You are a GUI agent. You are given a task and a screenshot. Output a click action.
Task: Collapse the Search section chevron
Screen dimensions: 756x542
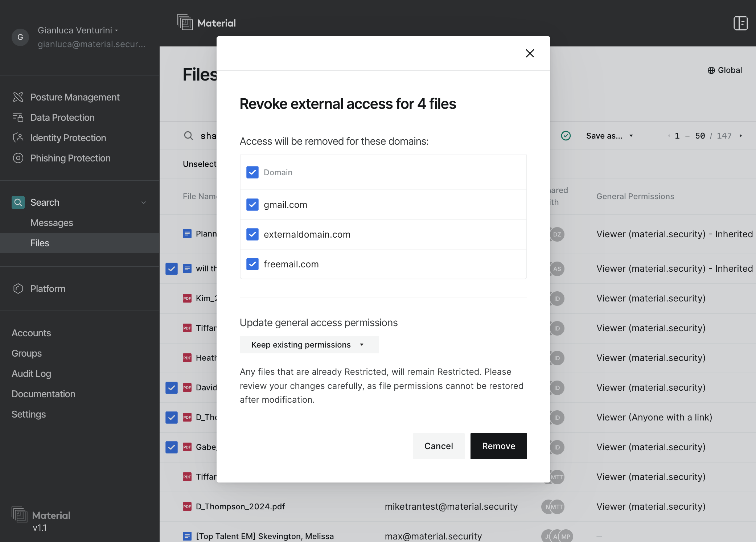coord(144,202)
